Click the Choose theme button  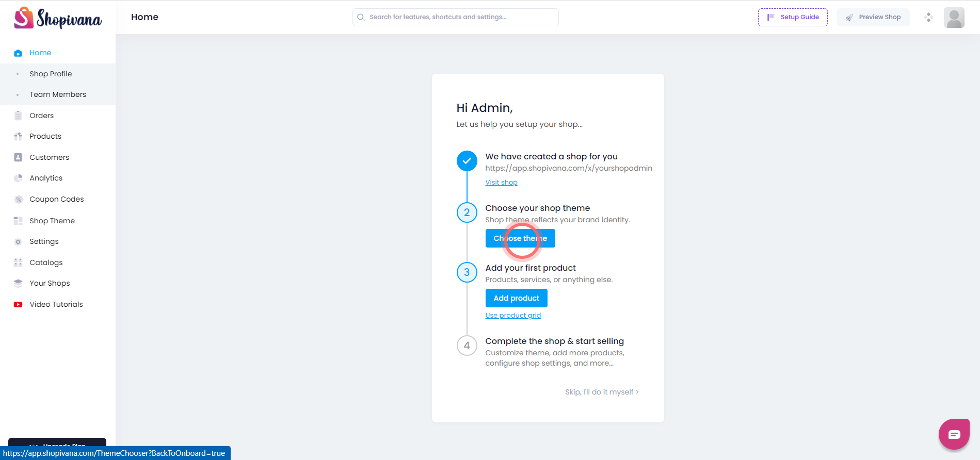pos(520,238)
